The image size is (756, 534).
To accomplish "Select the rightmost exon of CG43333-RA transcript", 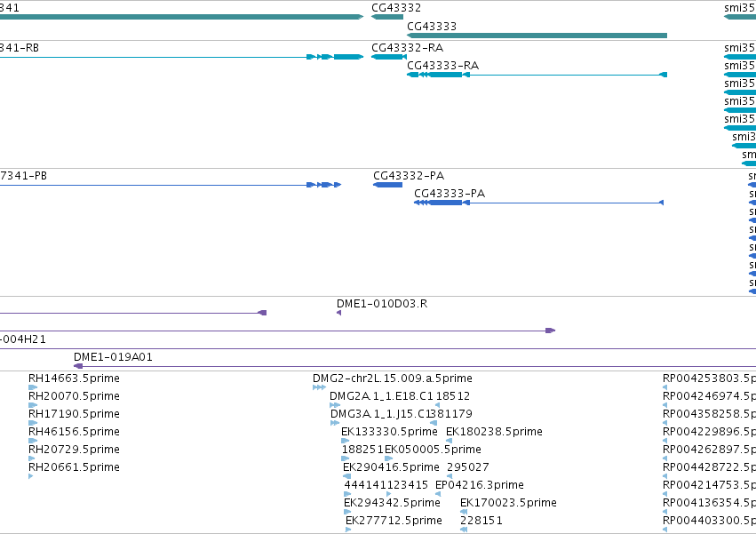I will tap(664, 75).
